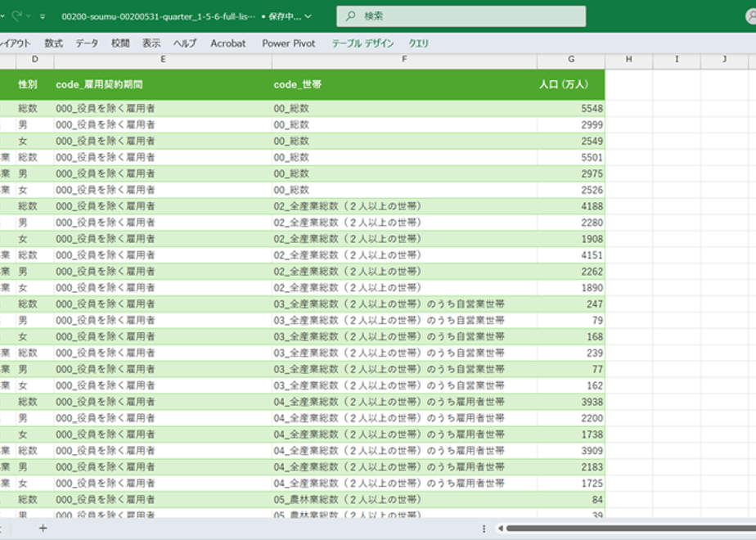This screenshot has width=756, height=540.
Task: Switch to the クエリ tab
Action: (419, 43)
